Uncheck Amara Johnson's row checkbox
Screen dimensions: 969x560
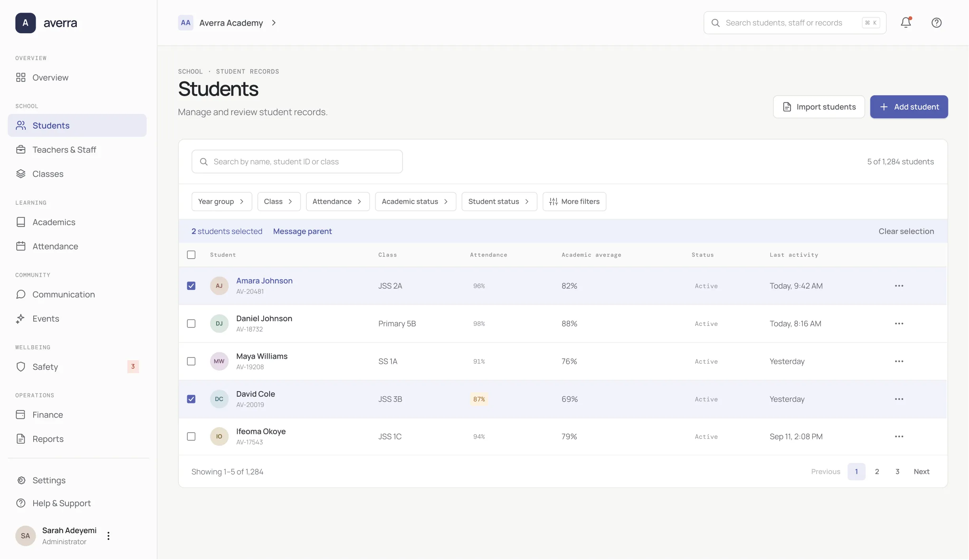pos(191,286)
